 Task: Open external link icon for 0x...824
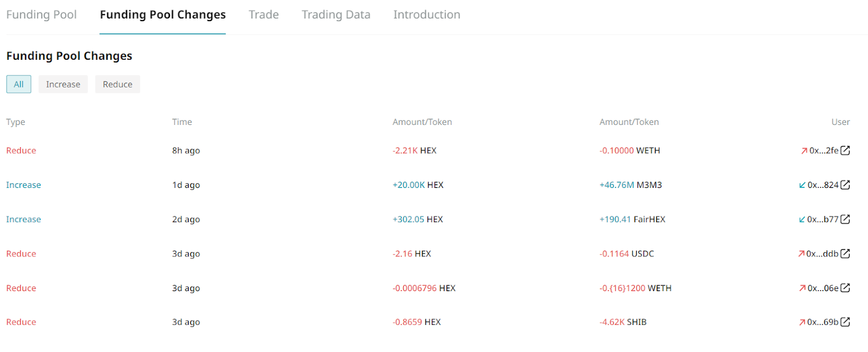coord(845,185)
